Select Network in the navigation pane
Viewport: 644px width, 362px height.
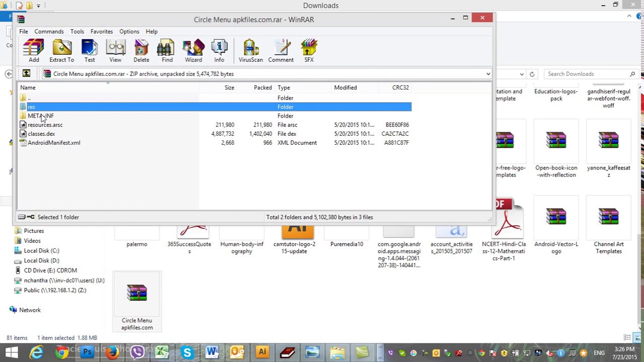point(30,310)
